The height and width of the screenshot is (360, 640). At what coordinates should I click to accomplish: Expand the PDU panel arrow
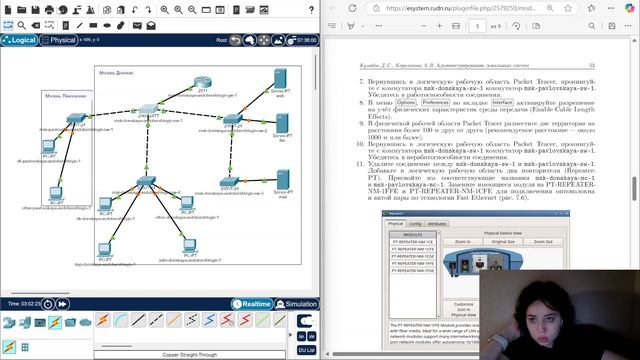coord(291,335)
